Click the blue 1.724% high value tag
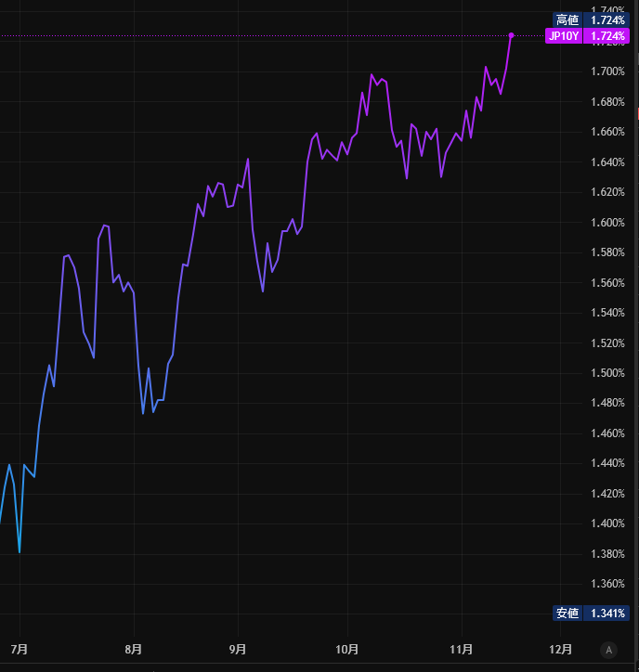The image size is (639, 672). pos(607,19)
